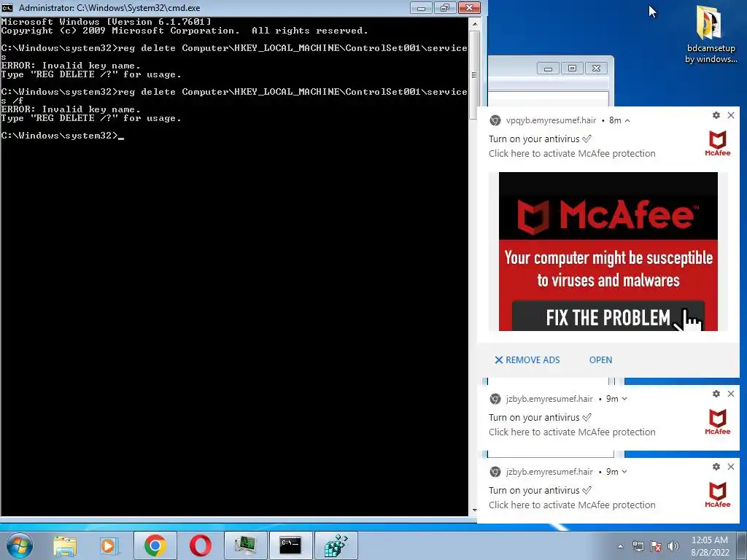Screen dimensions: 747x560
Task: Minimize the background window behind notifications
Action: [548, 69]
